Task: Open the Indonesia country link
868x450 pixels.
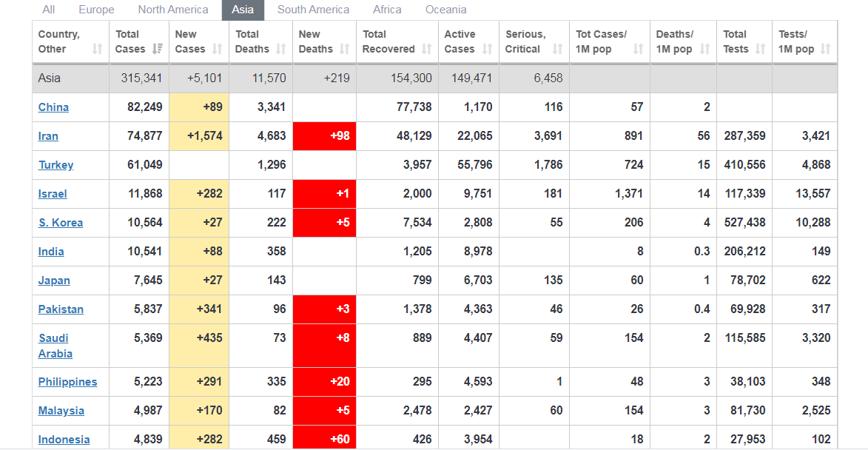Action: pos(64,440)
